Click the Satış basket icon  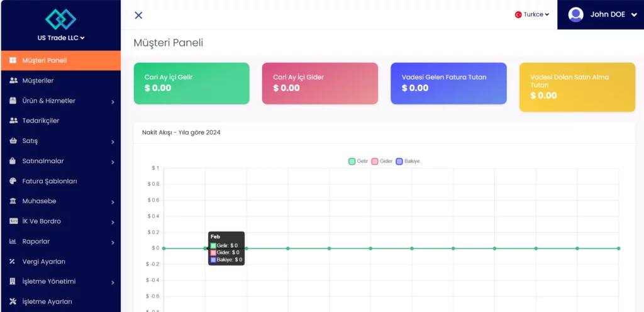tap(13, 141)
